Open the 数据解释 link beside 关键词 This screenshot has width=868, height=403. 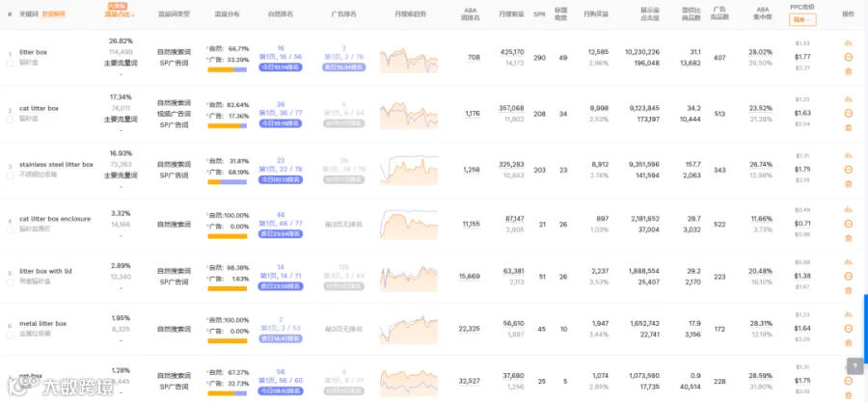click(54, 13)
